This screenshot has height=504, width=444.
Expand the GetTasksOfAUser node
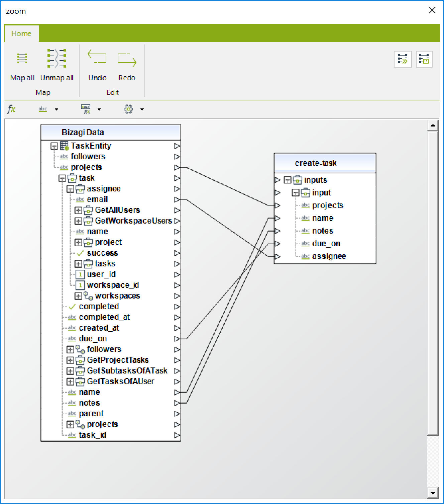(70, 382)
